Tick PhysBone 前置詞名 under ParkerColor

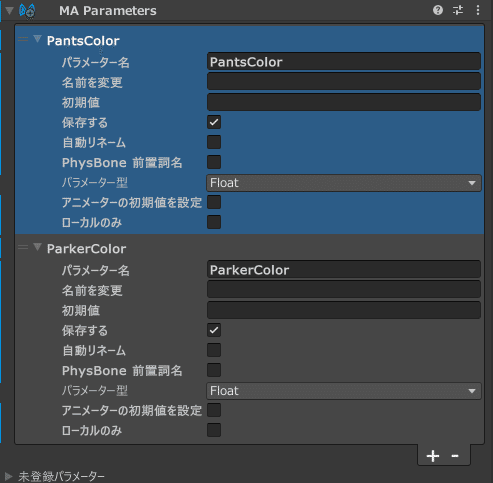point(214,370)
